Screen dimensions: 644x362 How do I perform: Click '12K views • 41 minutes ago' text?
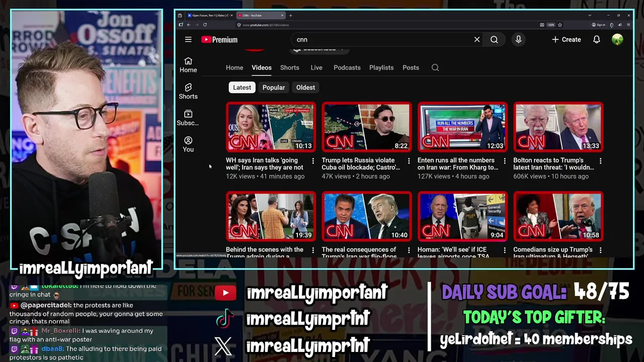click(x=265, y=176)
